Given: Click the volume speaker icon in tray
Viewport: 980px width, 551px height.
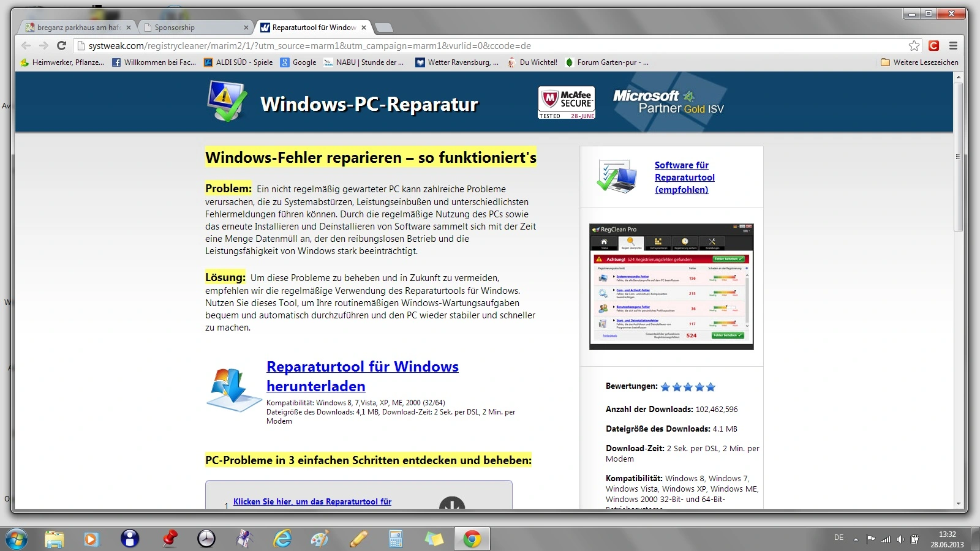Looking at the screenshot, I should click(900, 539).
